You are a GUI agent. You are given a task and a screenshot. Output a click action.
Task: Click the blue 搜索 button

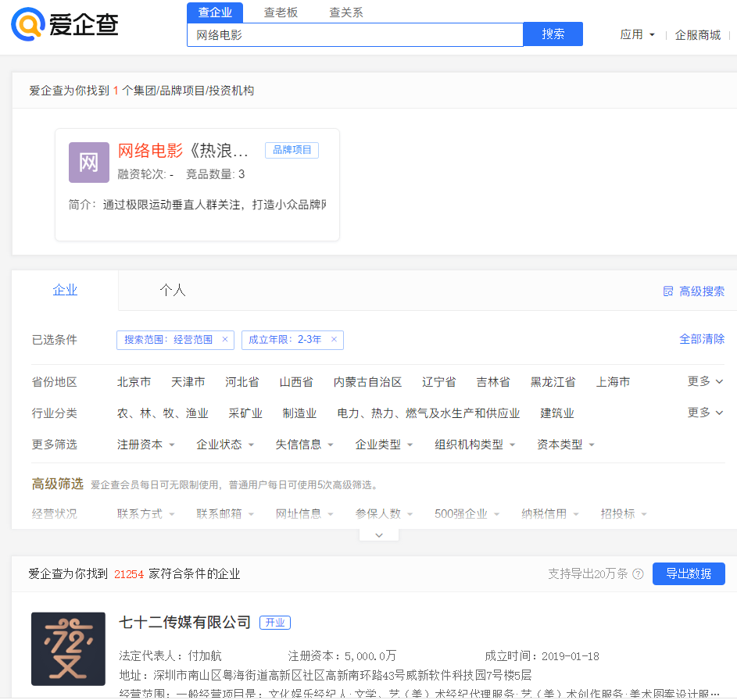coord(553,34)
